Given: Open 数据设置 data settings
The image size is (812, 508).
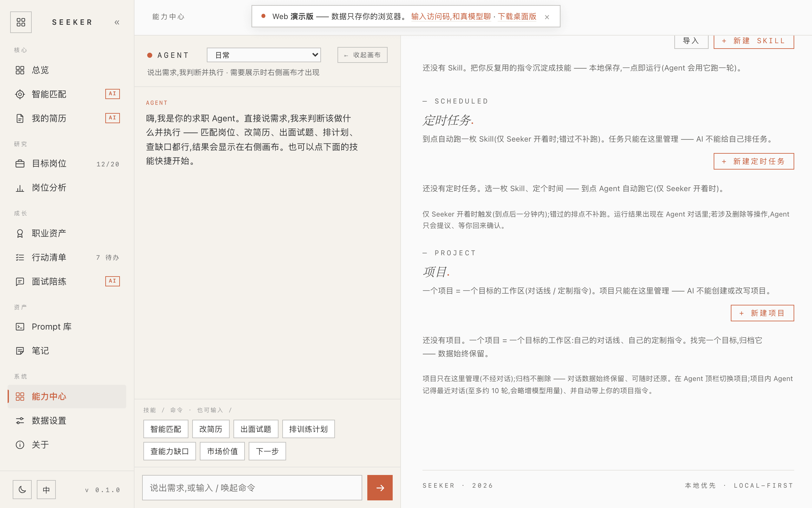Looking at the screenshot, I should (x=67, y=421).
